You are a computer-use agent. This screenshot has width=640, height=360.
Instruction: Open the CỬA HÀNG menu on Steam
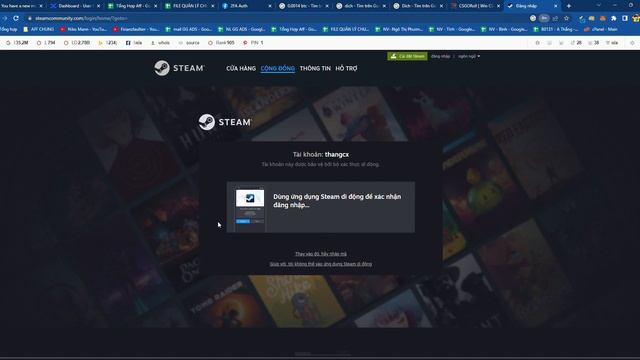(241, 69)
